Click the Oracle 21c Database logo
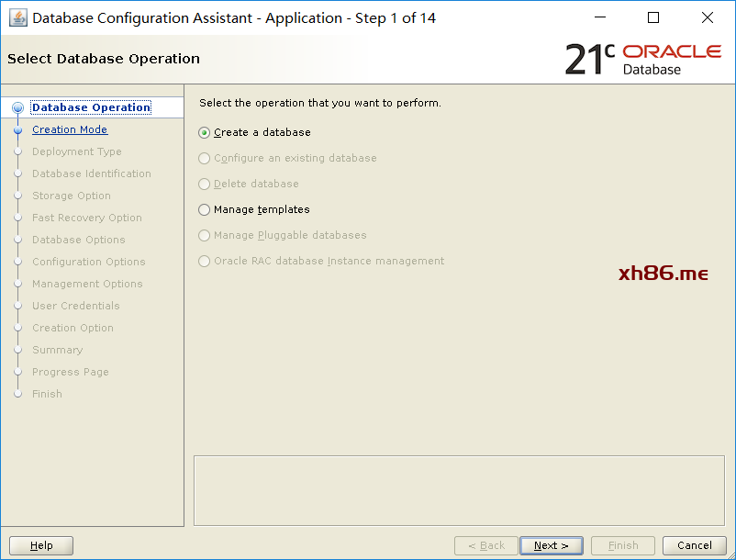Viewport: 736px width, 560px height. point(642,59)
